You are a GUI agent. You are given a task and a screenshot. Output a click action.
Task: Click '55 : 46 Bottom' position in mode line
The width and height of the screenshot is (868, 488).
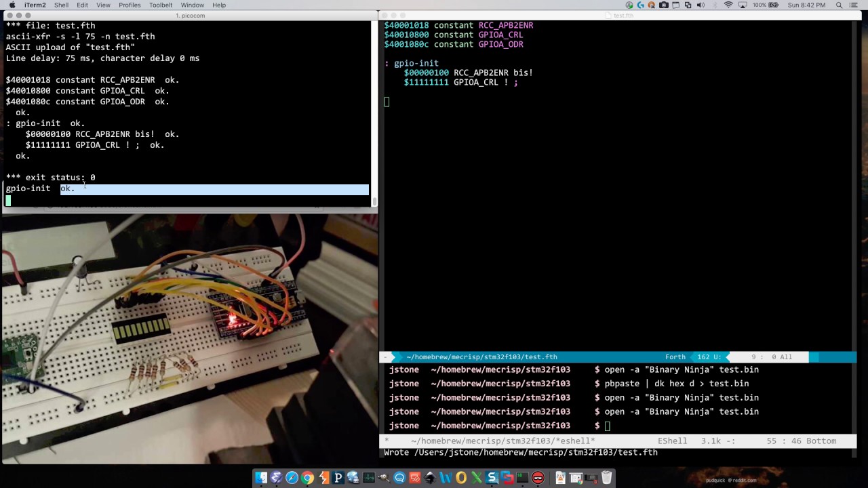pyautogui.click(x=802, y=441)
